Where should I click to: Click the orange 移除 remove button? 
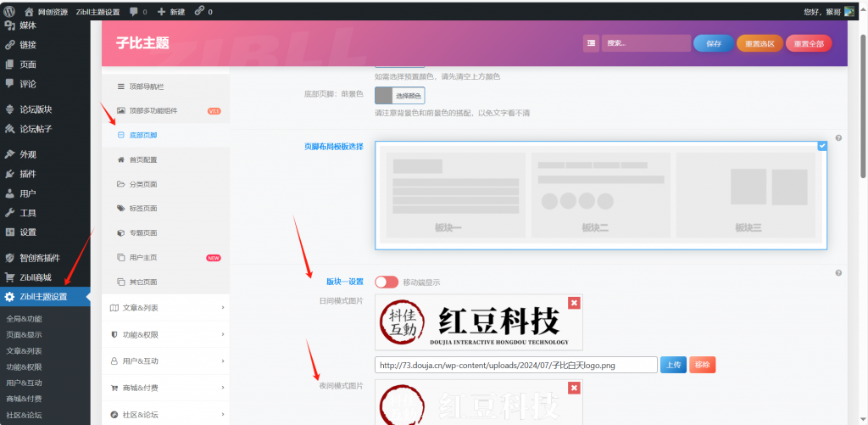(703, 365)
